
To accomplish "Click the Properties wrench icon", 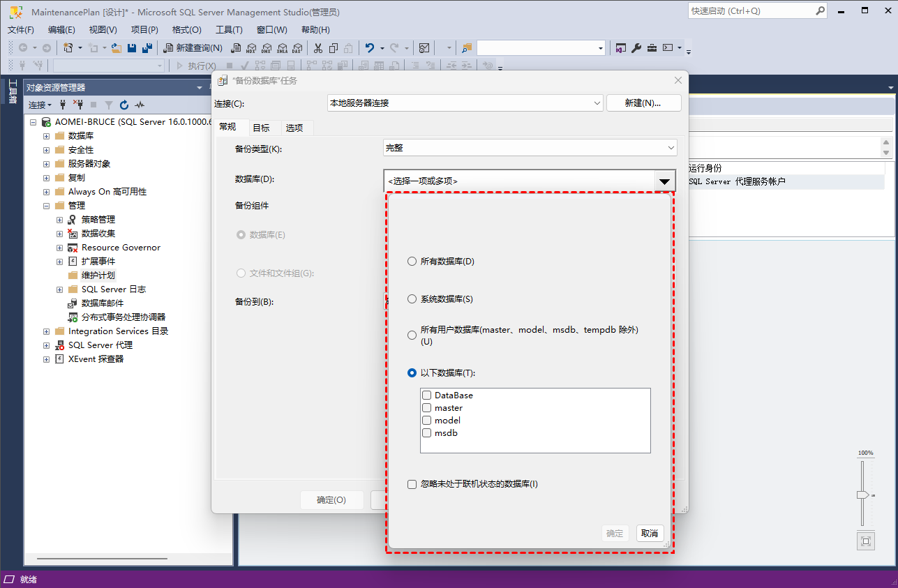I will point(636,48).
